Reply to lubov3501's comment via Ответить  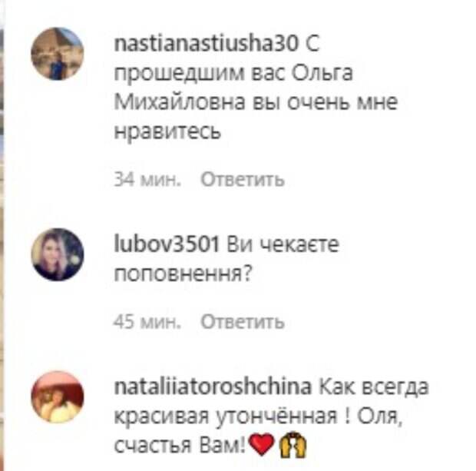pos(243,321)
